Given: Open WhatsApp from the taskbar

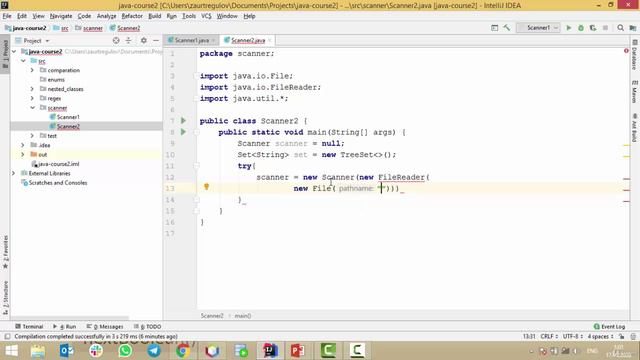Looking at the screenshot, I should 125,351.
